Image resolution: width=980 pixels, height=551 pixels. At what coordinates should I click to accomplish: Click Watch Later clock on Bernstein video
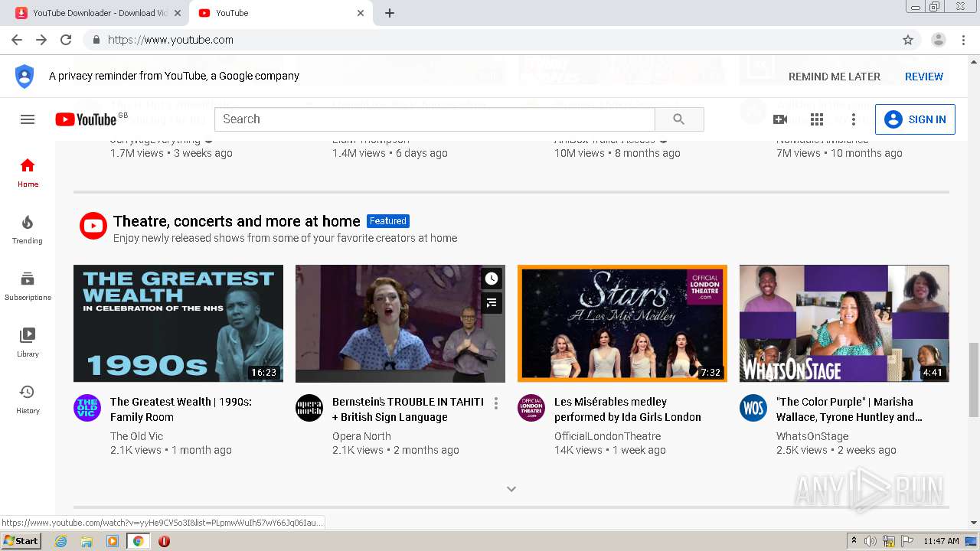[492, 279]
